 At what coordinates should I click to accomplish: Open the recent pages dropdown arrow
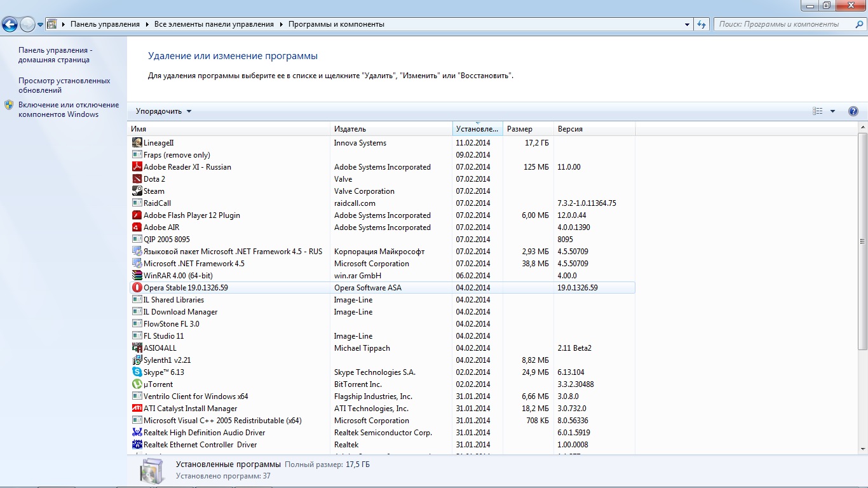pyautogui.click(x=41, y=25)
